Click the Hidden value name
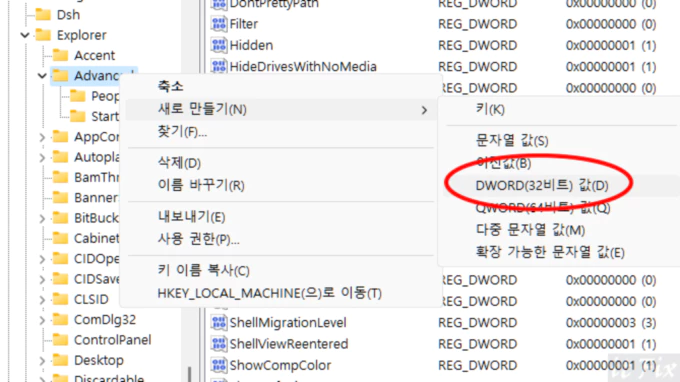This screenshot has width=680, height=382. click(251, 45)
